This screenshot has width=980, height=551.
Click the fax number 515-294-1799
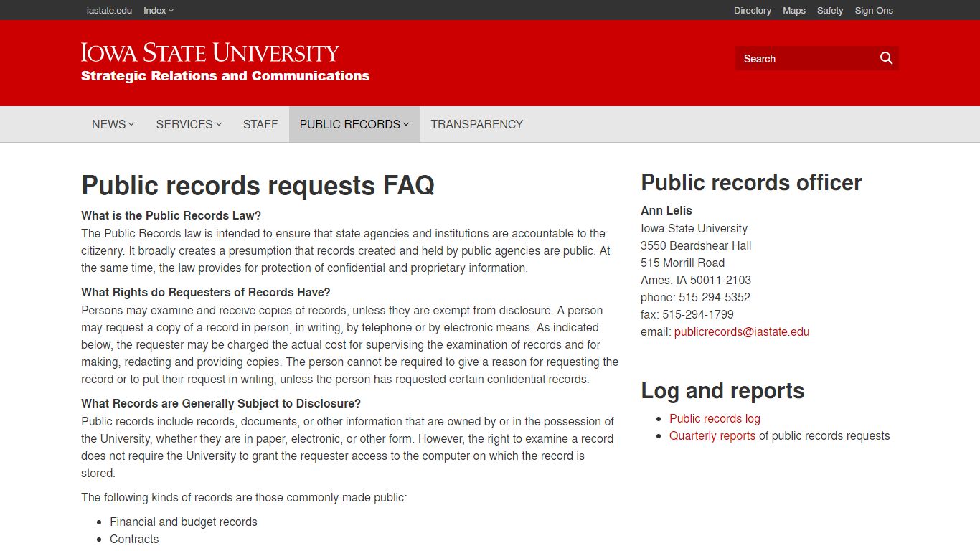(x=698, y=314)
